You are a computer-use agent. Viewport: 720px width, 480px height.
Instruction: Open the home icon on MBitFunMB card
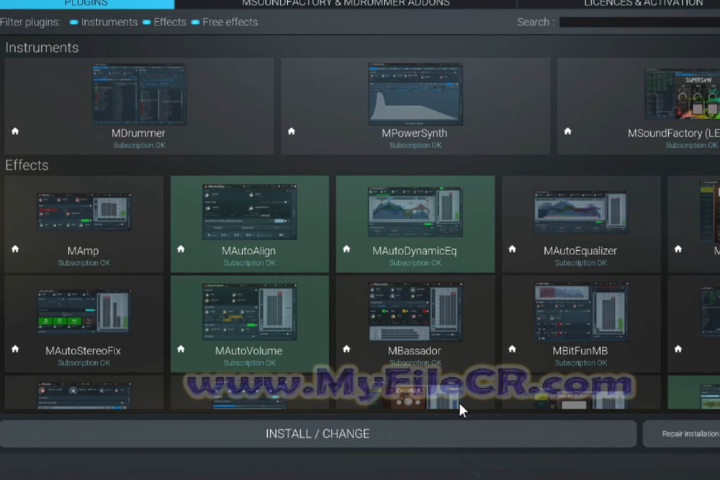(512, 349)
